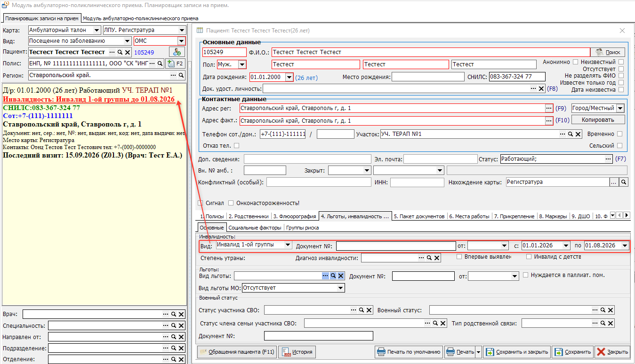The image size is (635, 364).
Task: Click into the ИНН input field
Action: point(417,182)
